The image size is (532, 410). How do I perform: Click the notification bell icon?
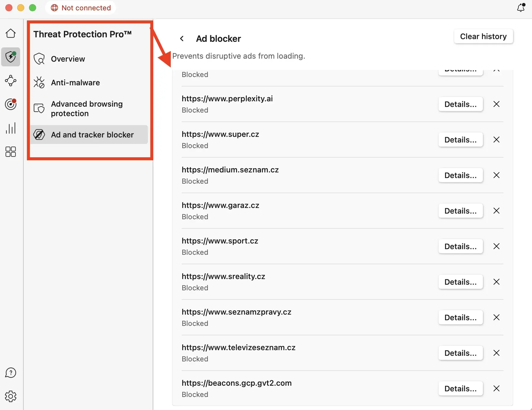[x=520, y=8]
